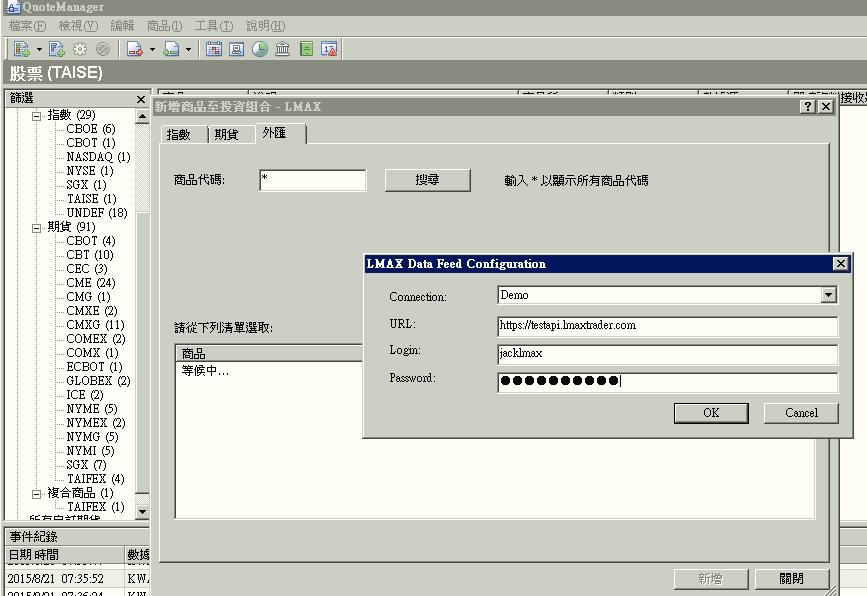Open dropdown arrow beside import icon

[189, 50]
